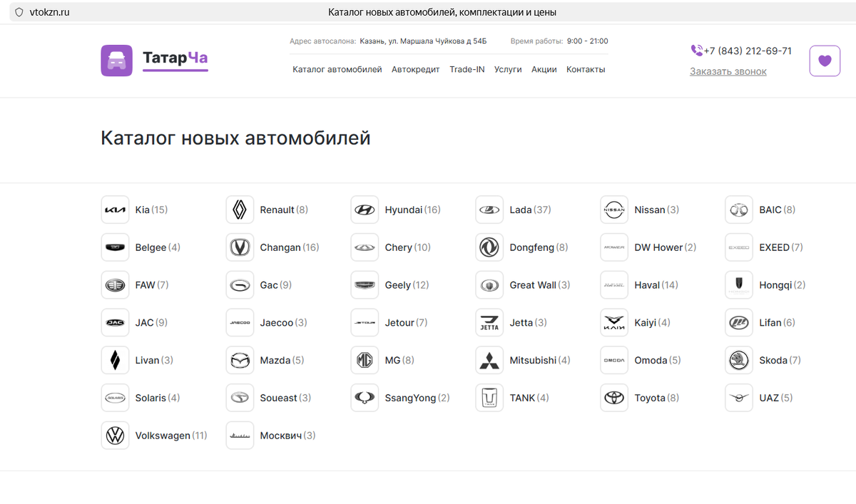Click the Заказать звонок link
Image resolution: width=856 pixels, height=504 pixels.
point(728,71)
